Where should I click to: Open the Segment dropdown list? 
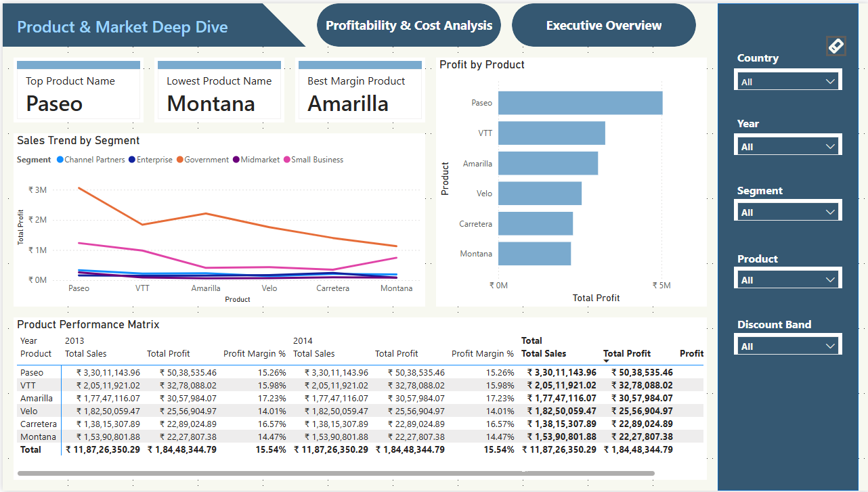788,213
